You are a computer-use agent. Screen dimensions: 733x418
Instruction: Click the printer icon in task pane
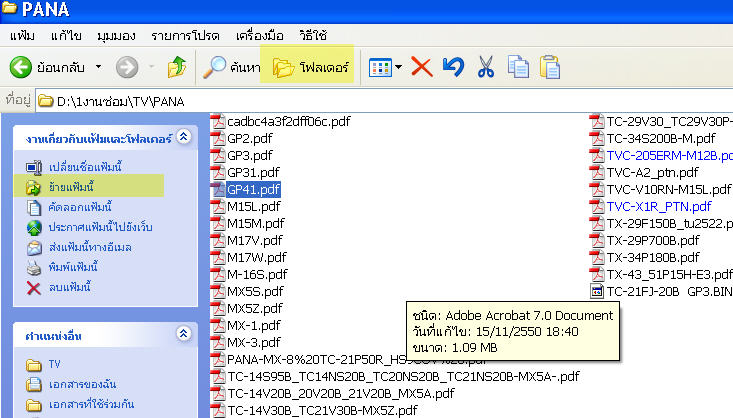[x=34, y=267]
